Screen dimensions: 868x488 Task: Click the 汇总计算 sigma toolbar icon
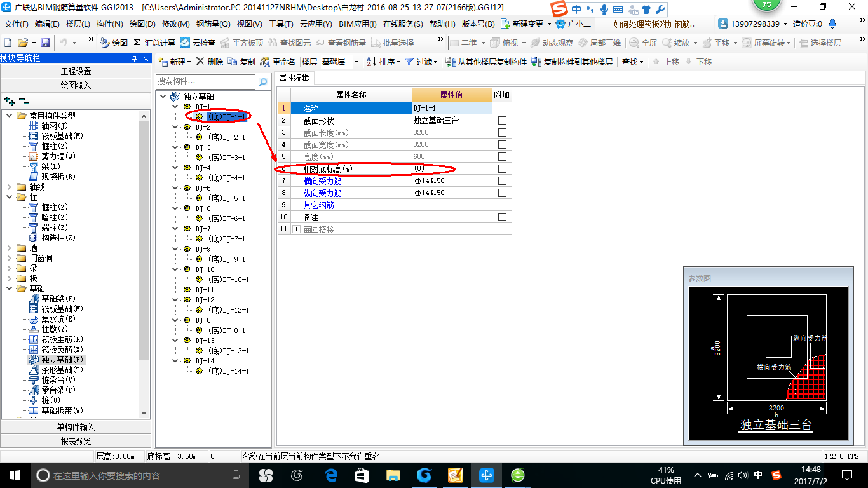pyautogui.click(x=137, y=43)
